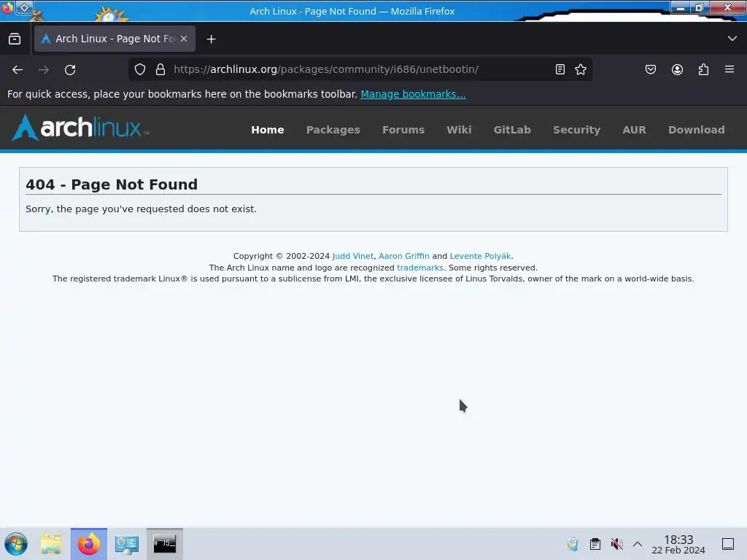747x560 pixels.
Task: Open GitLab in the Arch navigation bar
Action: click(x=512, y=130)
